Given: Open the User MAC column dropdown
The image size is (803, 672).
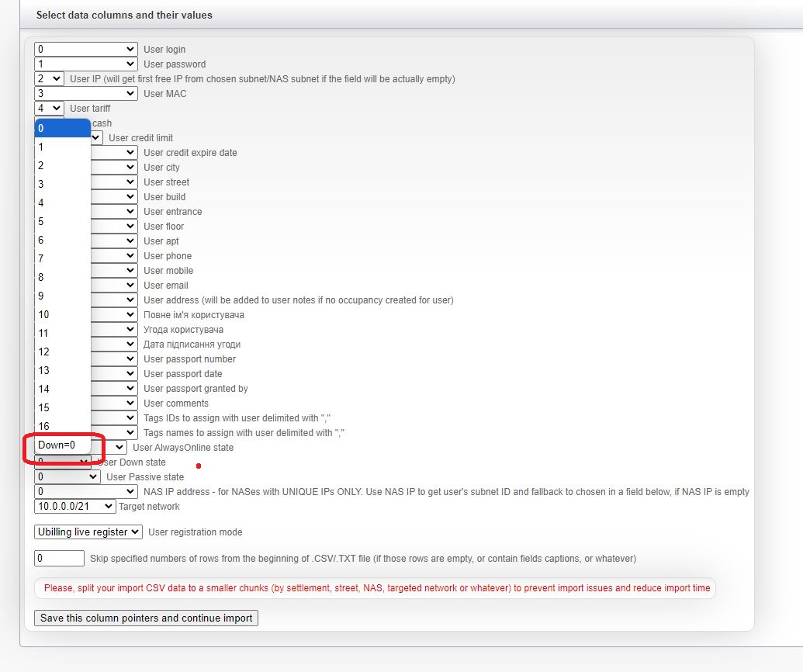Looking at the screenshot, I should (x=85, y=94).
